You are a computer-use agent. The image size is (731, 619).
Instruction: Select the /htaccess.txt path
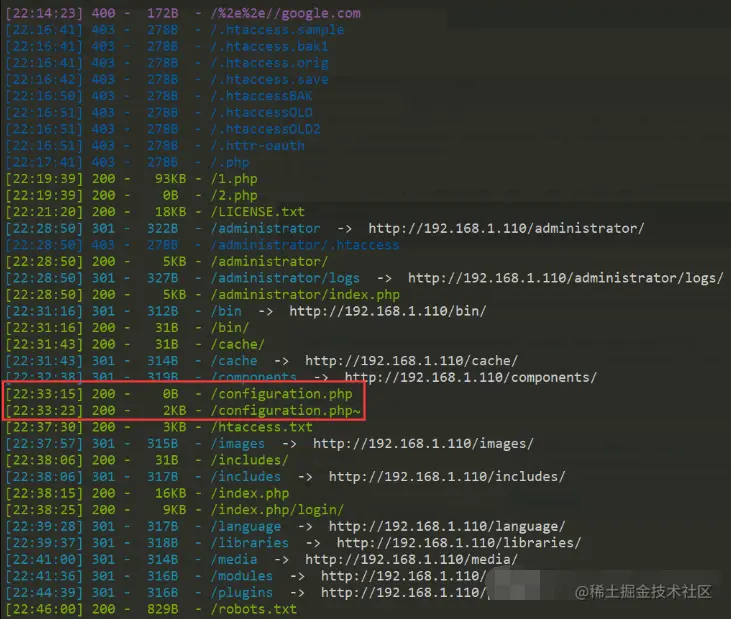(262, 427)
